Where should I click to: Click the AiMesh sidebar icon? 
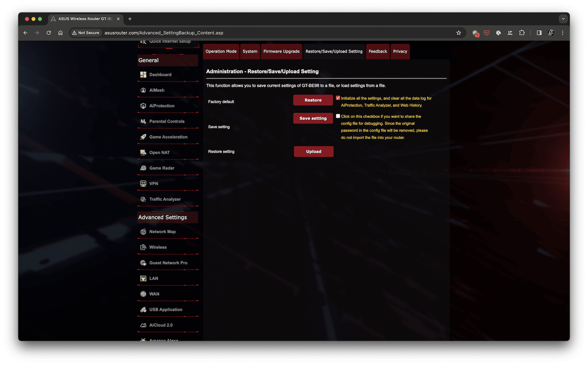point(143,90)
